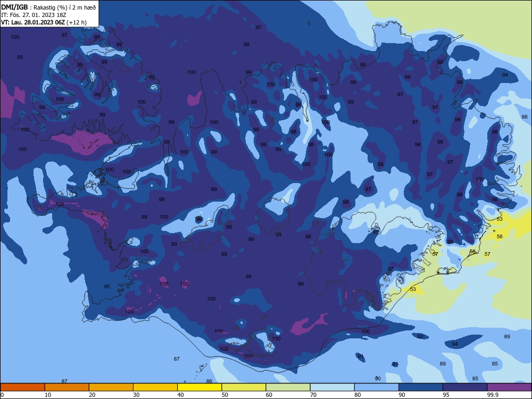
Task: Click the pale blue 70–80 legend swatch
Action: [332, 387]
